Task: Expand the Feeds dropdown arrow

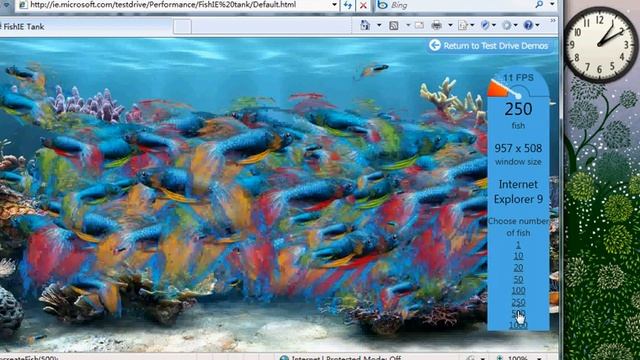Action: [407, 26]
